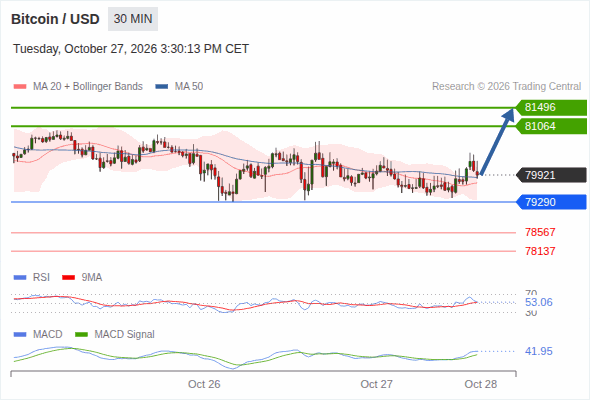Click the MACD value 41.95
Viewport: 590px width, 400px height.
coord(539,351)
